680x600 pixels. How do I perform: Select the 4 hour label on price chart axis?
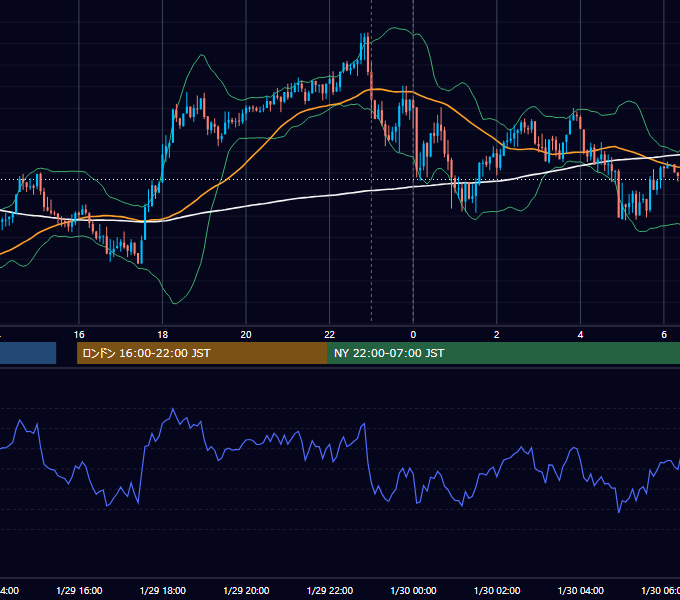(x=580, y=335)
